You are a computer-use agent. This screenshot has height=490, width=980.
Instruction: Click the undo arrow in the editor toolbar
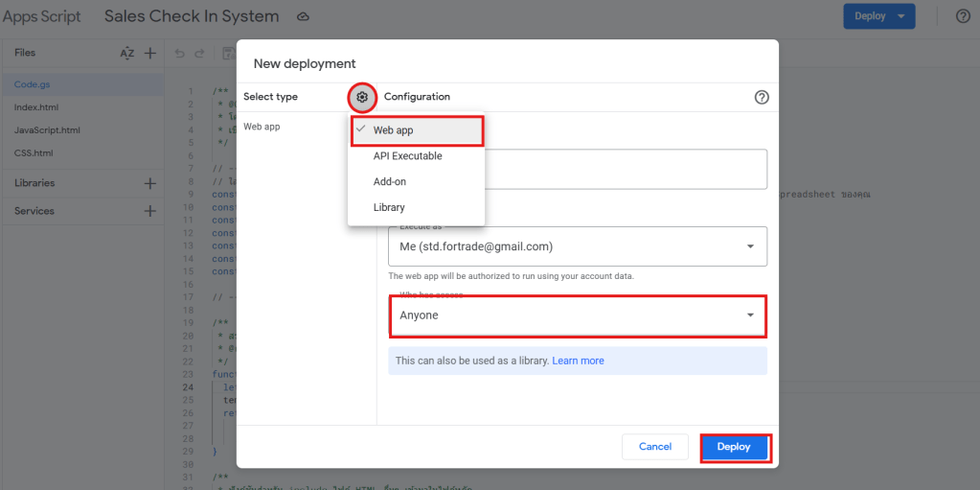tap(180, 54)
